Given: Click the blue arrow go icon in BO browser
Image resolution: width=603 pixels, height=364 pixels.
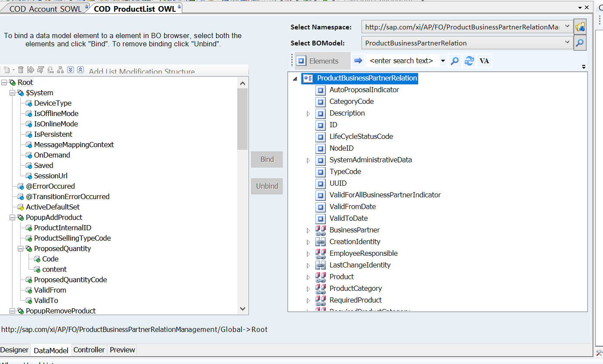Looking at the screenshot, I should coord(358,61).
